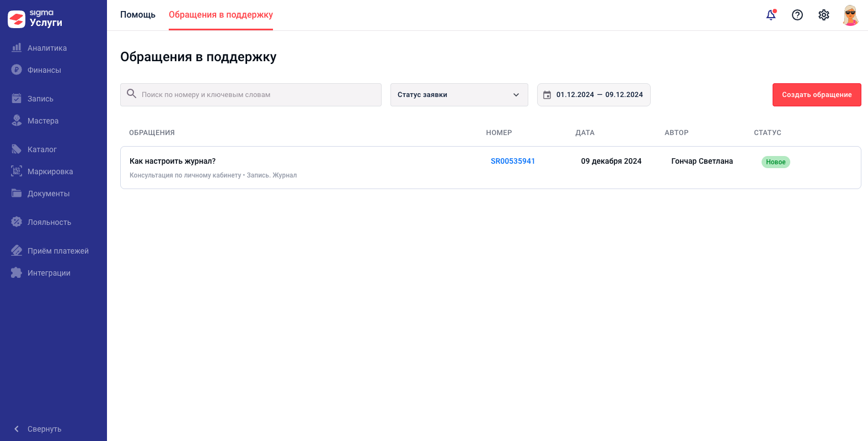The height and width of the screenshot is (441, 868).
Task: Click the ДАТА column header
Action: pos(585,133)
